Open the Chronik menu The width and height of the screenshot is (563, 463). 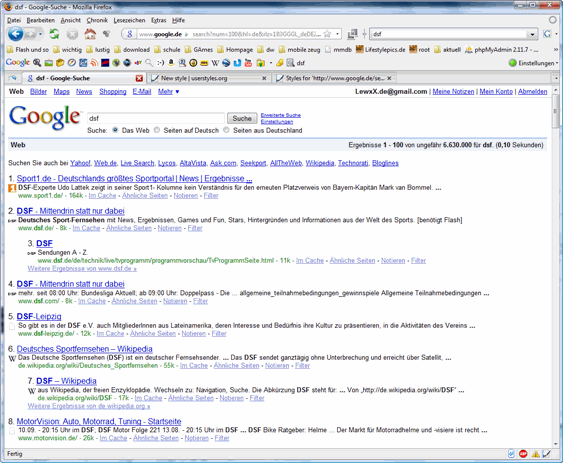pyautogui.click(x=97, y=20)
